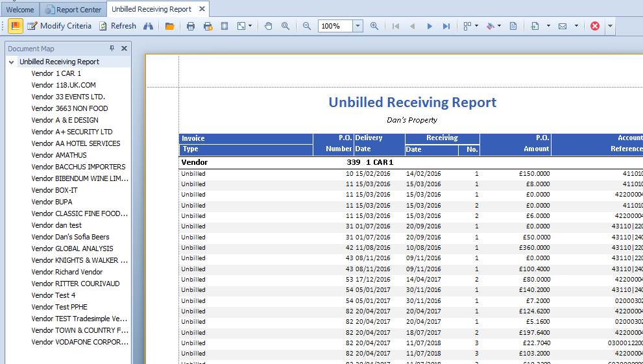The width and height of the screenshot is (643, 364).
Task: Select Vendor BACCHUS IMPORTERS in Document Map
Action: tap(79, 167)
